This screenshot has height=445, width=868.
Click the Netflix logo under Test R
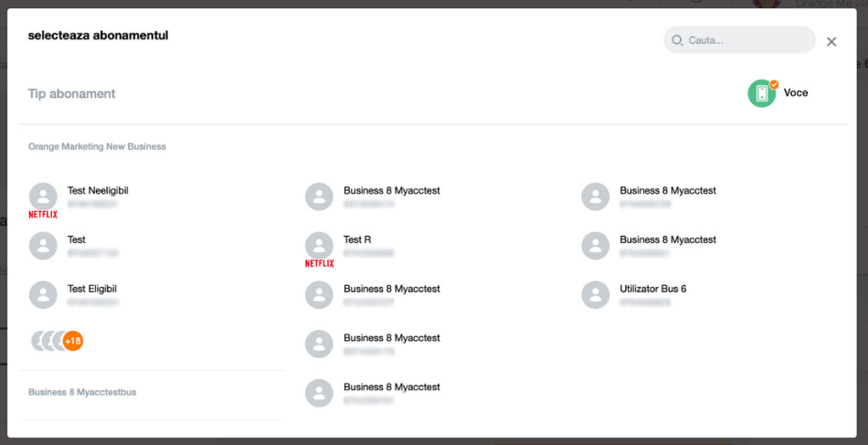click(319, 263)
